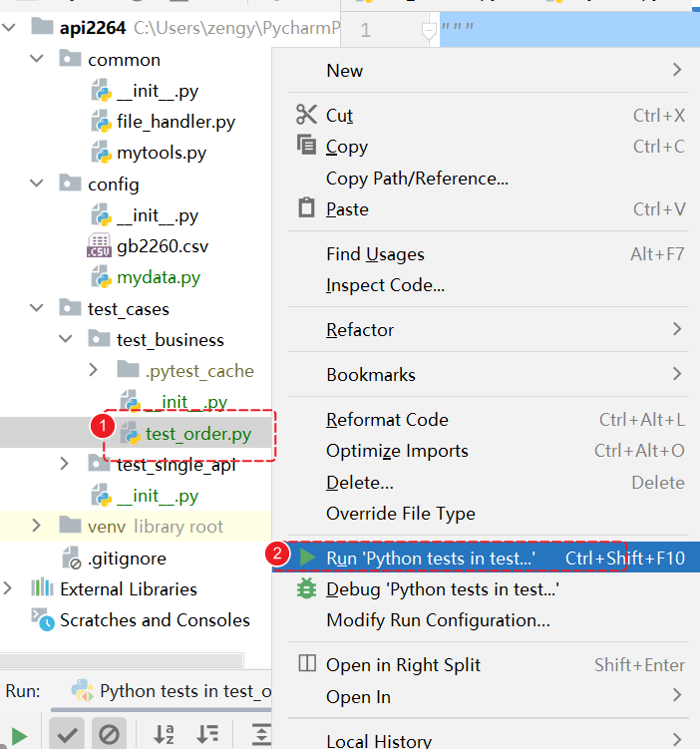Viewport: 700px width, 749px height.
Task: Expand the venv library root folder
Action: pyautogui.click(x=36, y=526)
